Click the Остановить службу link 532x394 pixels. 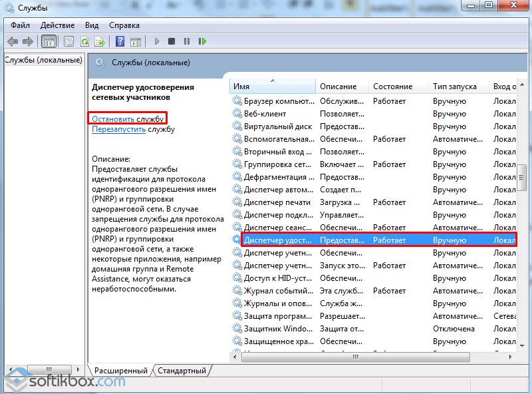[x=128, y=119]
